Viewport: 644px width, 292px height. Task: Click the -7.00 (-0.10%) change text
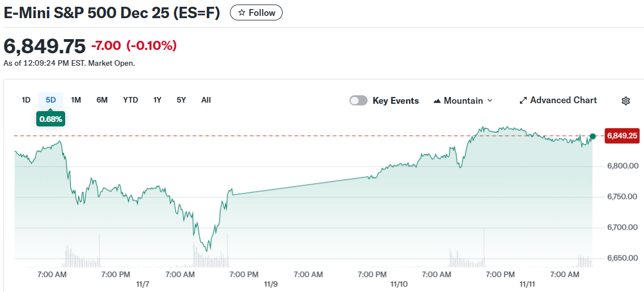(134, 46)
